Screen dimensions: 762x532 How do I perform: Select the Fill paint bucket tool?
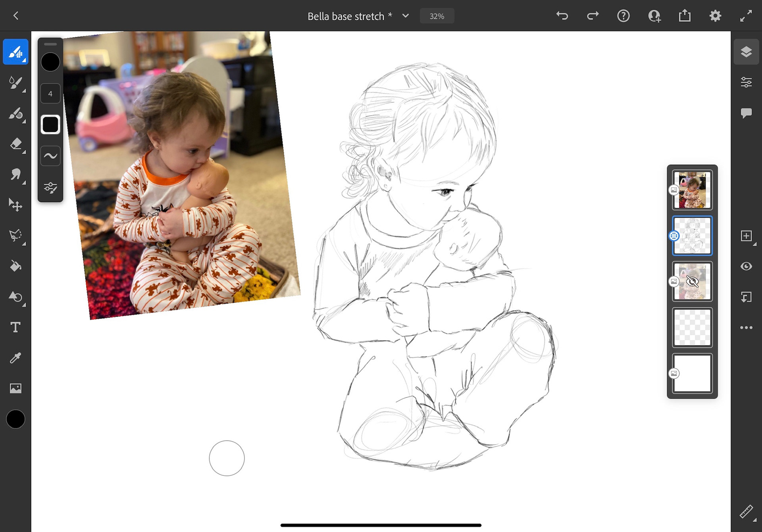[15, 266]
